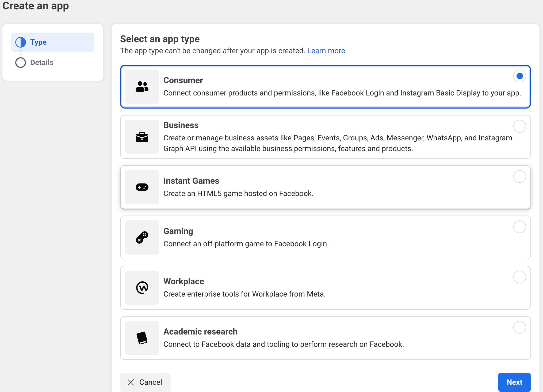The image size is (543, 392).
Task: Go to the Details step
Action: click(x=42, y=63)
